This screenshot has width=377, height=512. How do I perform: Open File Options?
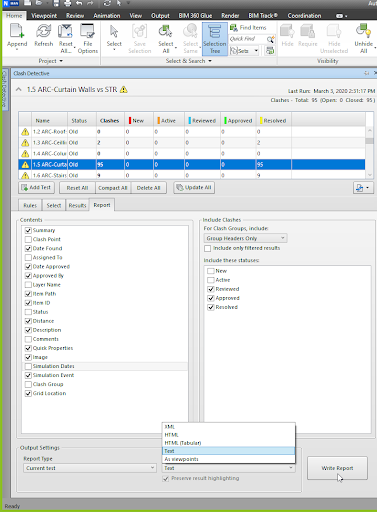[88, 39]
